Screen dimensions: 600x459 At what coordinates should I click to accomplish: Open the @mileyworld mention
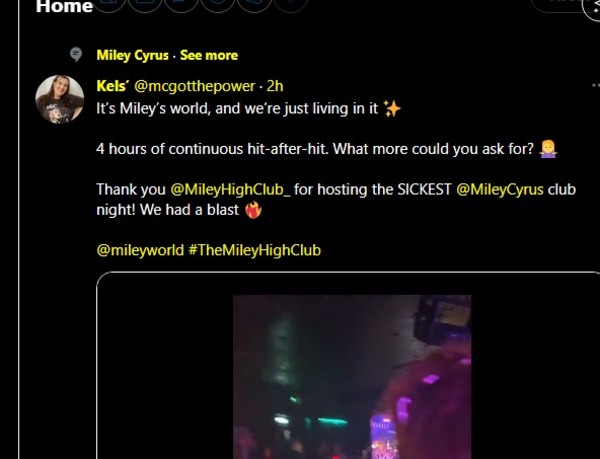click(x=140, y=250)
